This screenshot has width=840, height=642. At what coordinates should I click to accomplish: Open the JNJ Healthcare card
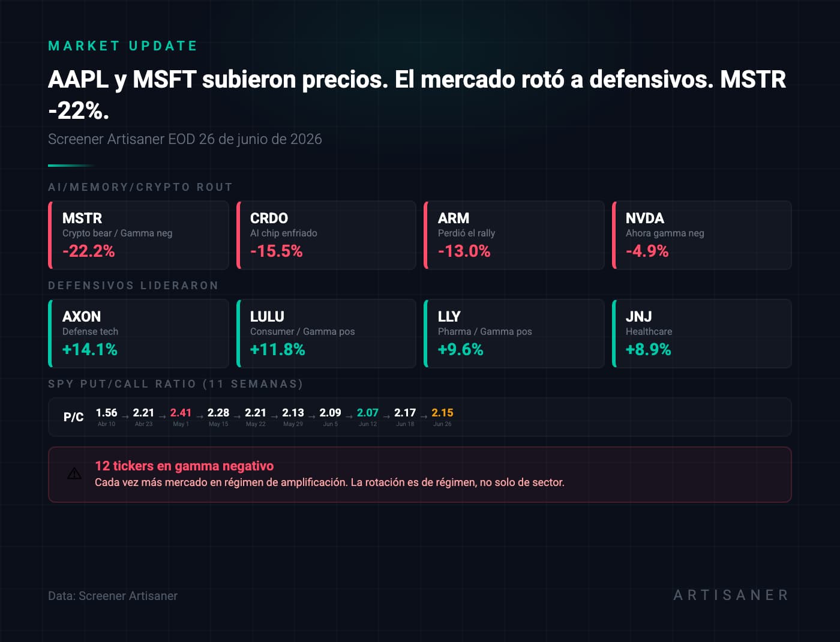(x=702, y=334)
